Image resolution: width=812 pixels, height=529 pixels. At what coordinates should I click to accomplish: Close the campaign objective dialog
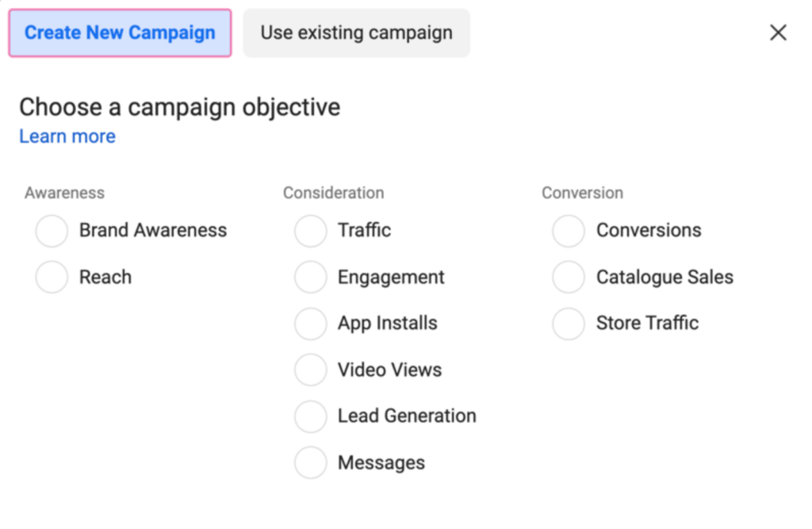[x=778, y=33]
